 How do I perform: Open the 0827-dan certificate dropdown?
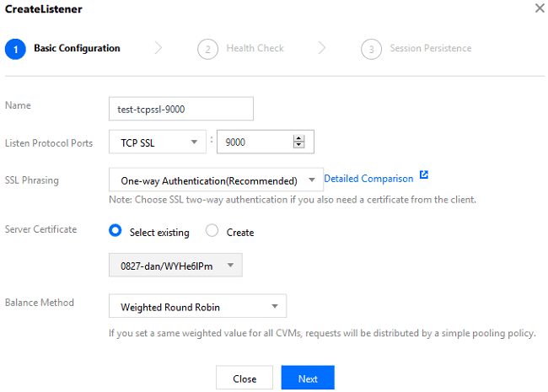click(x=175, y=266)
